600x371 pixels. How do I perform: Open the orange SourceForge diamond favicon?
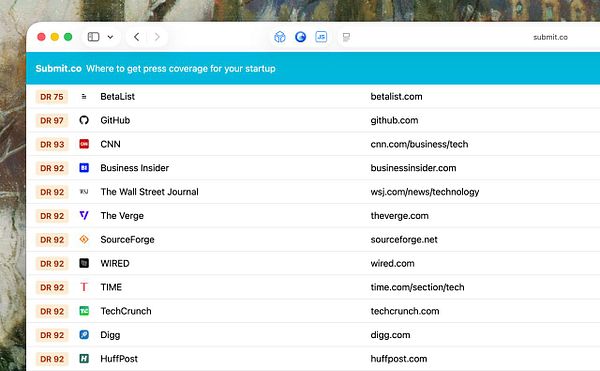point(84,239)
